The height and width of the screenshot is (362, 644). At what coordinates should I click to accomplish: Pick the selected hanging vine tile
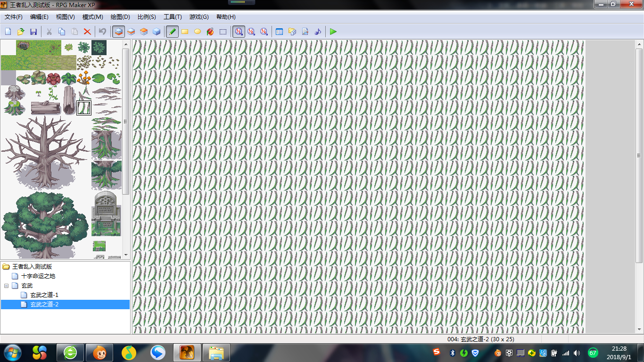pos(84,108)
